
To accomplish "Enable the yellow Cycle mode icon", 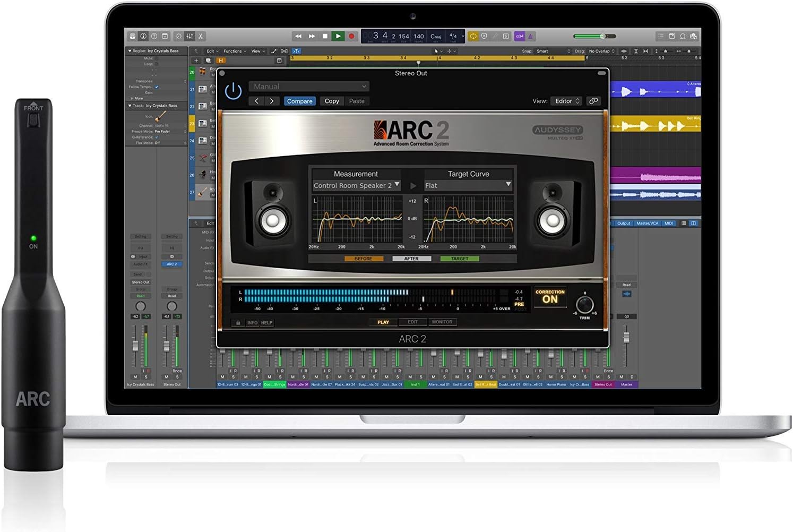I will [x=473, y=36].
